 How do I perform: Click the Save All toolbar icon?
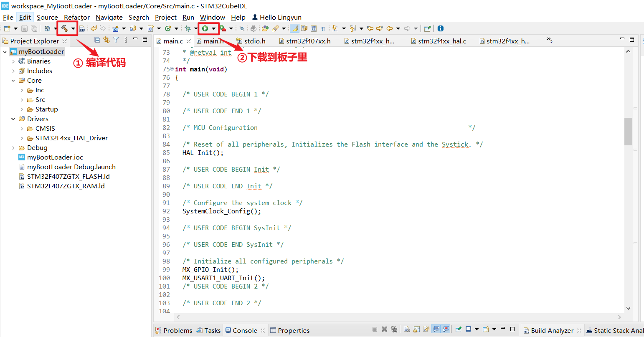(34, 28)
